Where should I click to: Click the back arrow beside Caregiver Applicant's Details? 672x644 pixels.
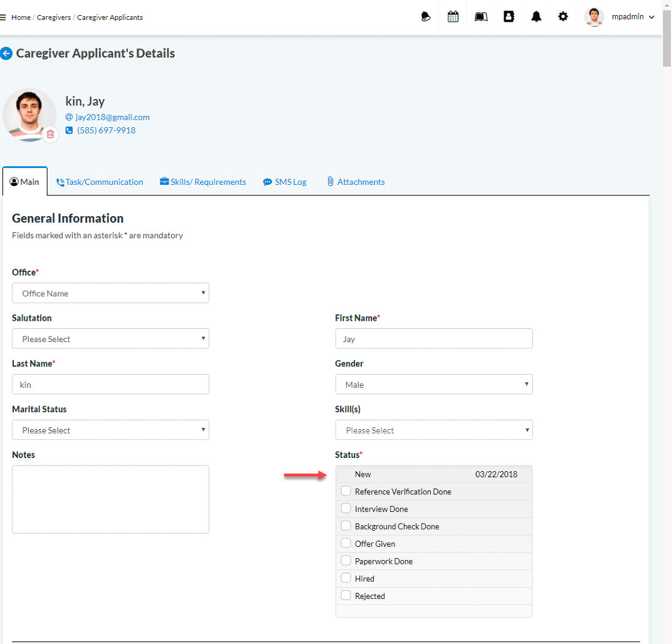(x=6, y=54)
